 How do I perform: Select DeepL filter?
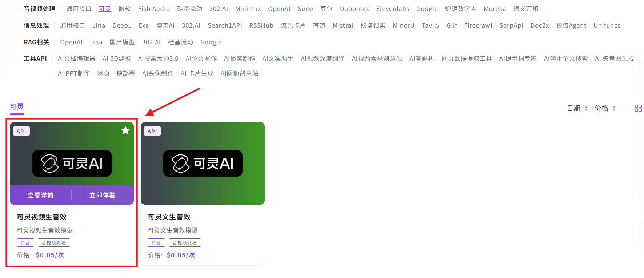[x=122, y=25]
